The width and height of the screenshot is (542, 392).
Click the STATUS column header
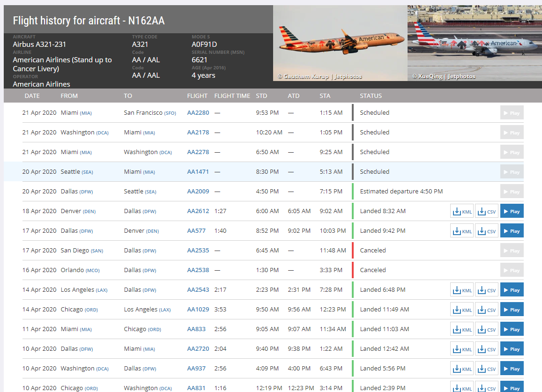tap(371, 96)
